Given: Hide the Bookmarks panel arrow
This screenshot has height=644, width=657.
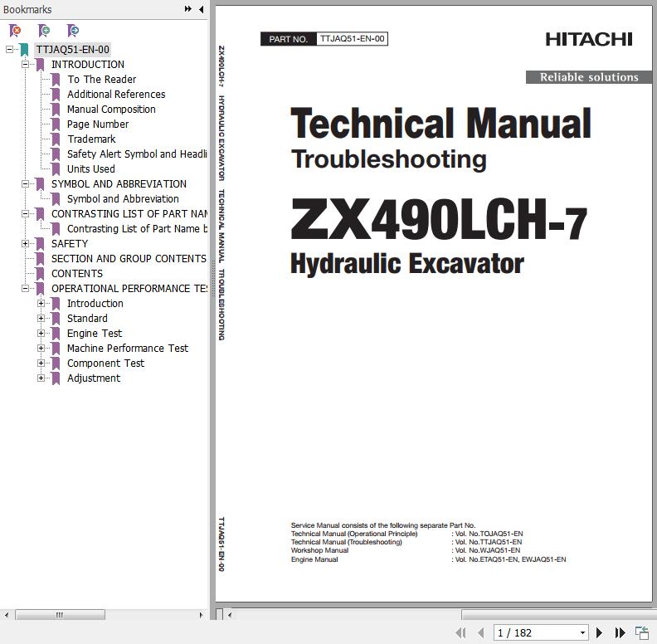Looking at the screenshot, I should pos(202,9).
